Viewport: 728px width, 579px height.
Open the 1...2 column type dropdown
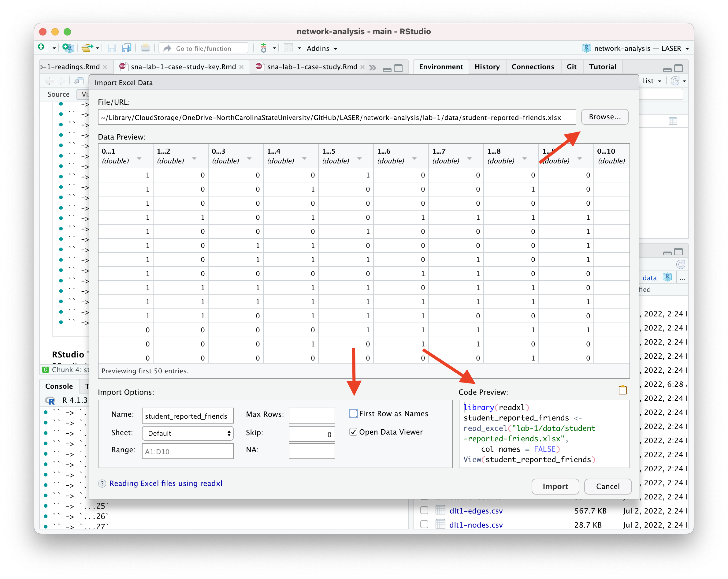194,159
